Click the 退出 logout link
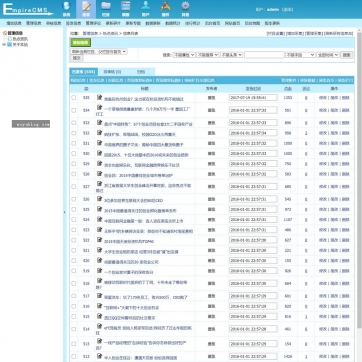 pos(287,9)
